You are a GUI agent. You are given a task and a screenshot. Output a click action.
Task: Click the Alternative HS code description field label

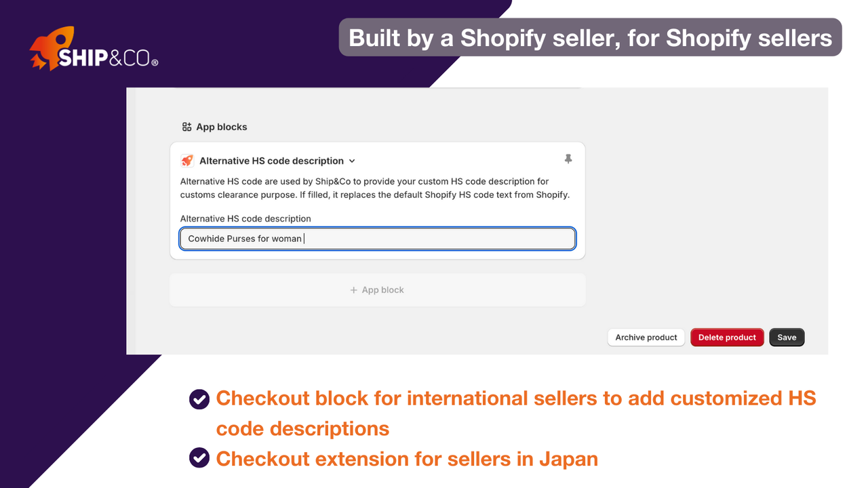[245, 219]
